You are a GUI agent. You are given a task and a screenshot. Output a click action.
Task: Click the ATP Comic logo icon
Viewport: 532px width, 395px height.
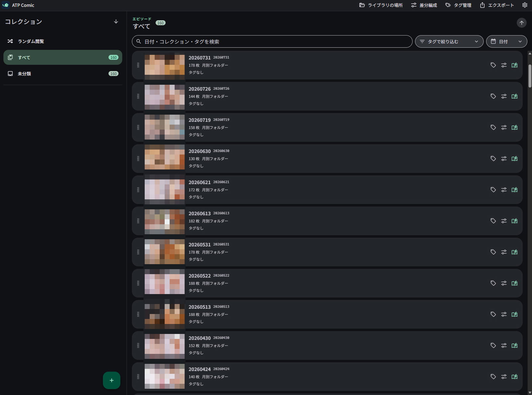click(x=5, y=5)
